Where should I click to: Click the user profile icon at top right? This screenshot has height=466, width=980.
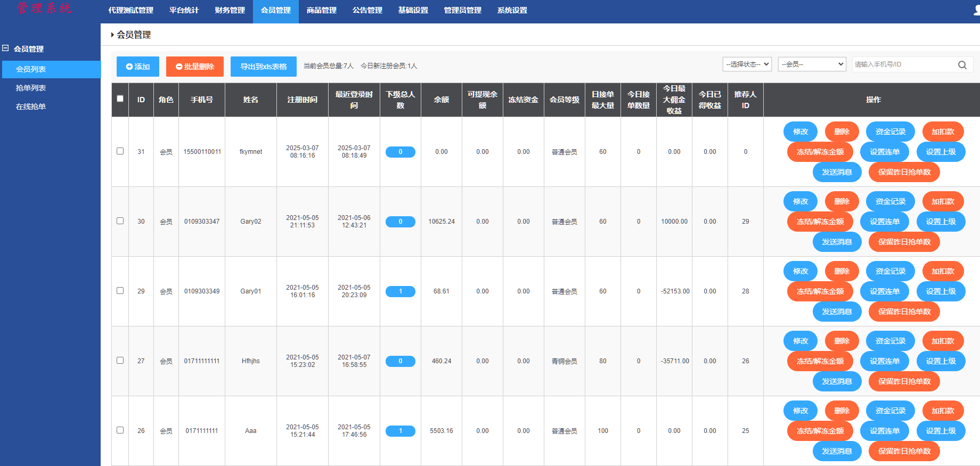pos(976,11)
